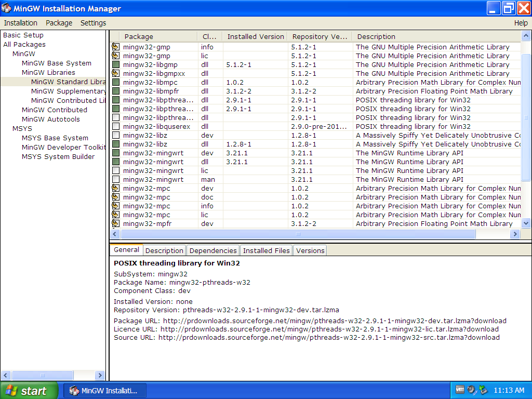Image resolution: width=532 pixels, height=399 pixels.
Task: Click the package list vertical scrollbar thumb
Action: 526,117
